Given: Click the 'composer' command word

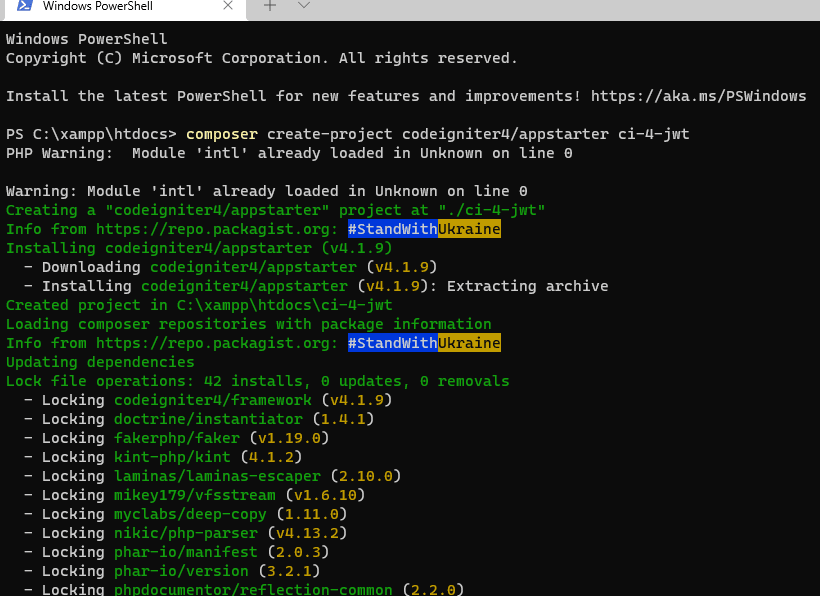Looking at the screenshot, I should coord(222,134).
